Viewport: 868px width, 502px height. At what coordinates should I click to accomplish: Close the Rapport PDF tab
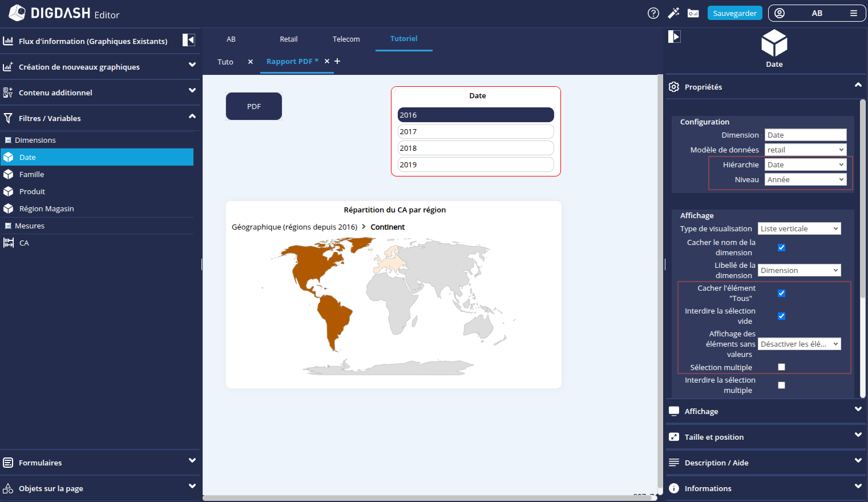327,61
